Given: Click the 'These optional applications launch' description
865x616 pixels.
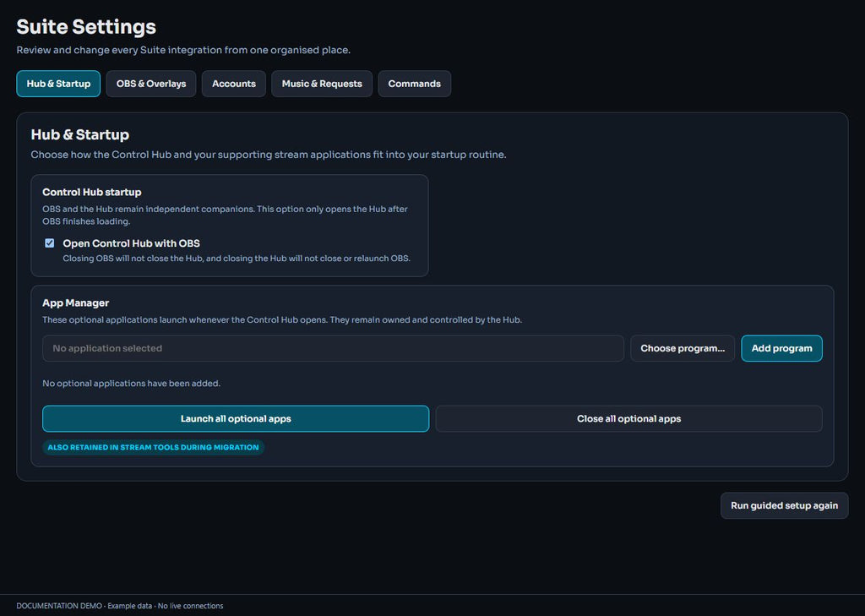Looking at the screenshot, I should pos(282,319).
